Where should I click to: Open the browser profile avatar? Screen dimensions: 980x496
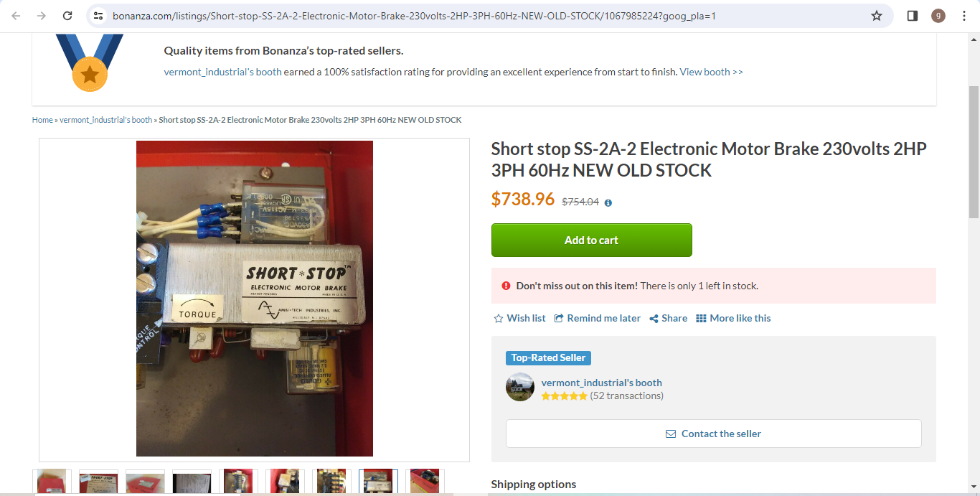938,16
